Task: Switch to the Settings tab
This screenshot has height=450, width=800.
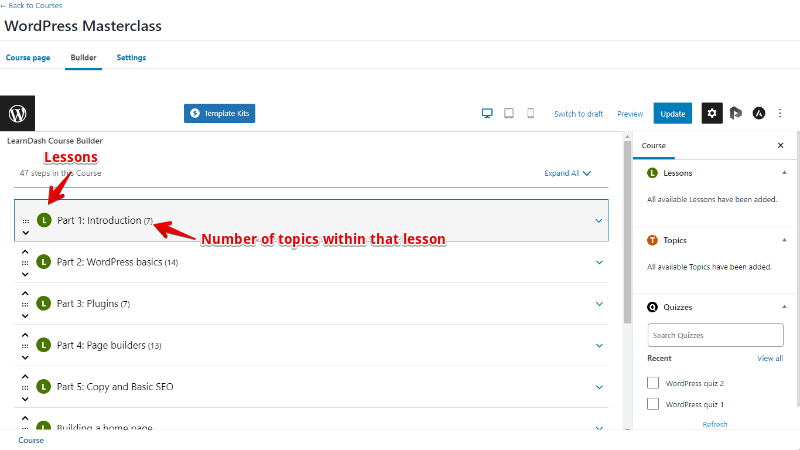Action: point(131,58)
